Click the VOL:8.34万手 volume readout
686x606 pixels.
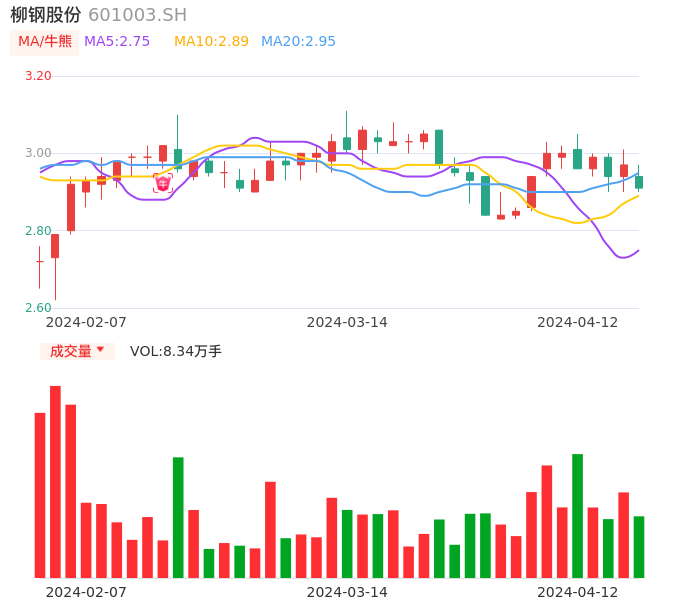click(176, 351)
